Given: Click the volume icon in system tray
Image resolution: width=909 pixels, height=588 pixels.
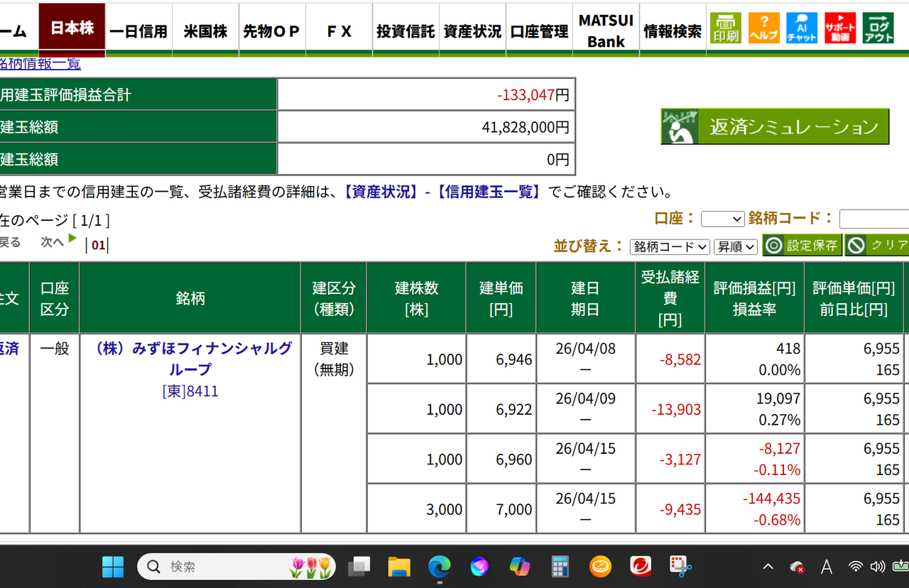Looking at the screenshot, I should coord(877,566).
